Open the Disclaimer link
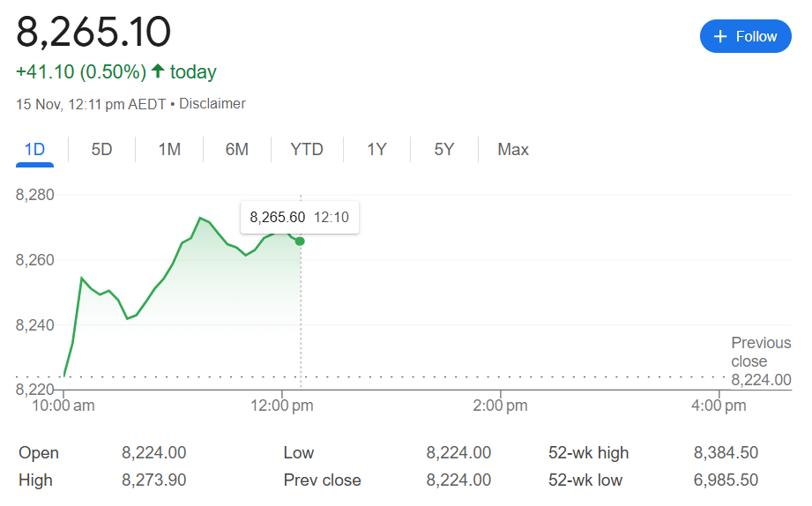Image resolution: width=812 pixels, height=506 pixels. click(x=212, y=104)
